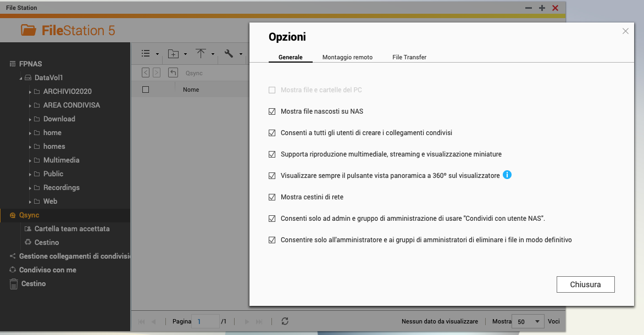Viewport: 644px width, 335px height.
Task: Open the wrench tools icon
Action: [229, 54]
